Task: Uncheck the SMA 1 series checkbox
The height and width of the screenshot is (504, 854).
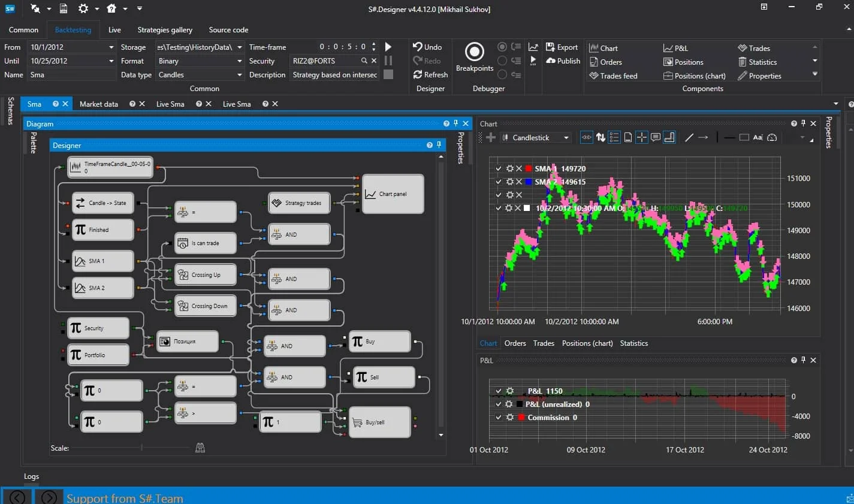Action: 498,169
